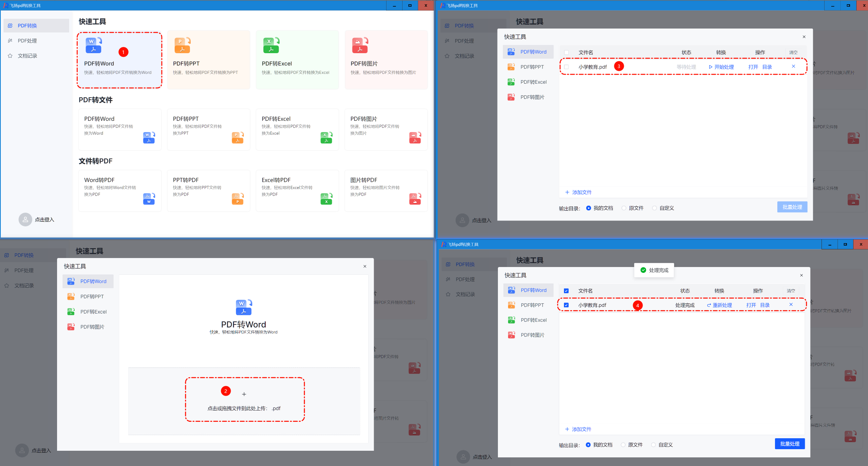Click the blue 批量处理 button in bottom-right dialog

click(x=790, y=444)
